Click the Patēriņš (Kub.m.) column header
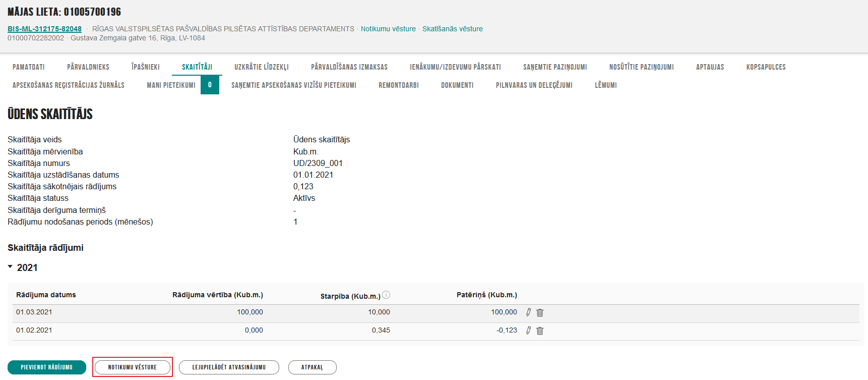The height and width of the screenshot is (380, 868). 487,295
